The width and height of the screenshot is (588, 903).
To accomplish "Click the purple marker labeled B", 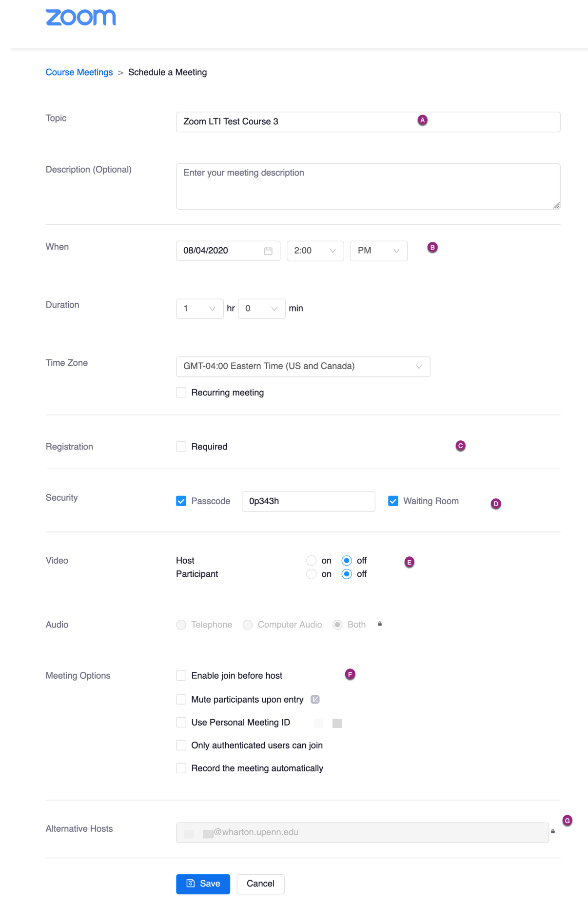I will 432,247.
